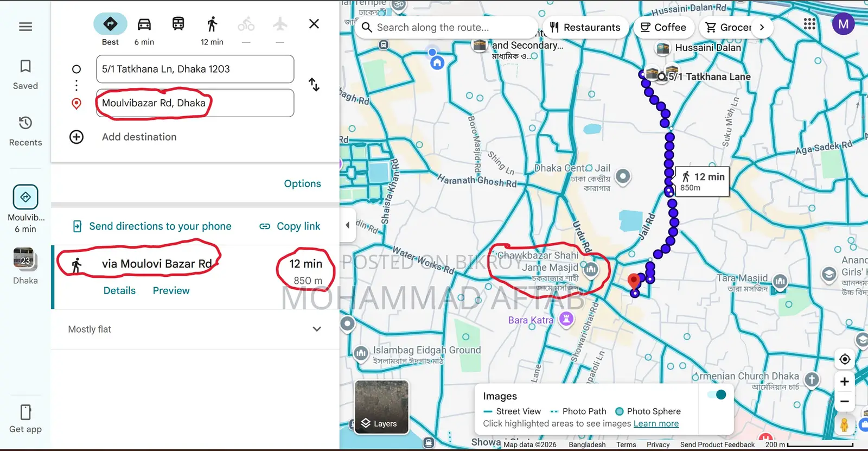Image resolution: width=868 pixels, height=451 pixels.
Task: Open the Terms link in map footer
Action: pos(626,444)
